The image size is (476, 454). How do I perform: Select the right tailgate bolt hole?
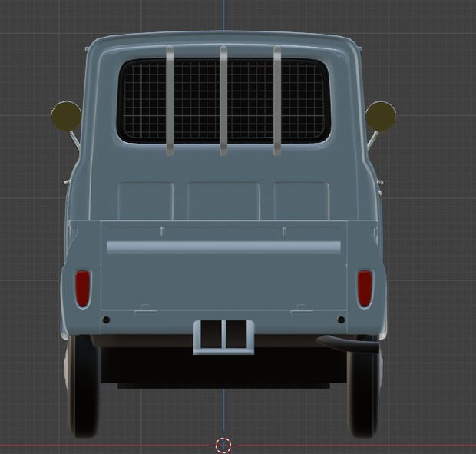coord(341,320)
